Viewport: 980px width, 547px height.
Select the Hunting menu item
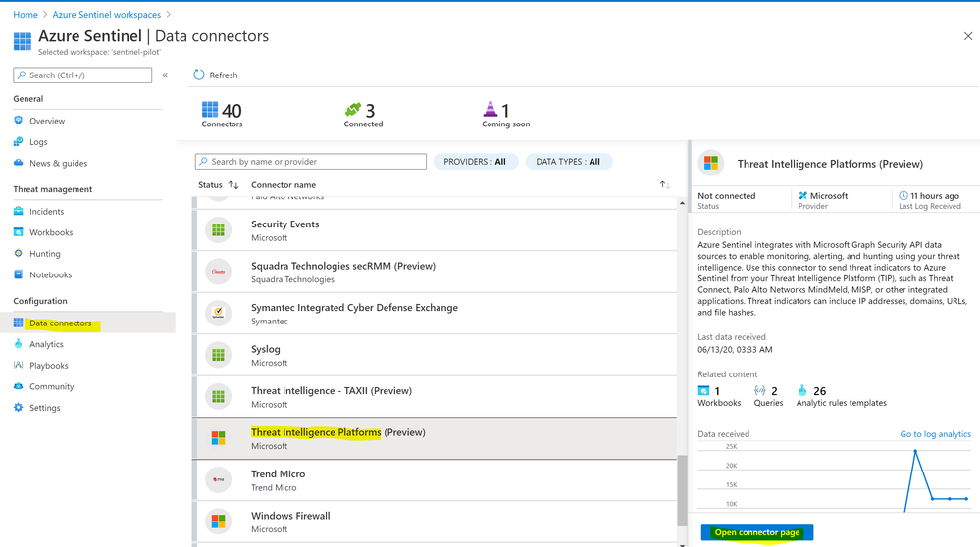pyautogui.click(x=44, y=254)
